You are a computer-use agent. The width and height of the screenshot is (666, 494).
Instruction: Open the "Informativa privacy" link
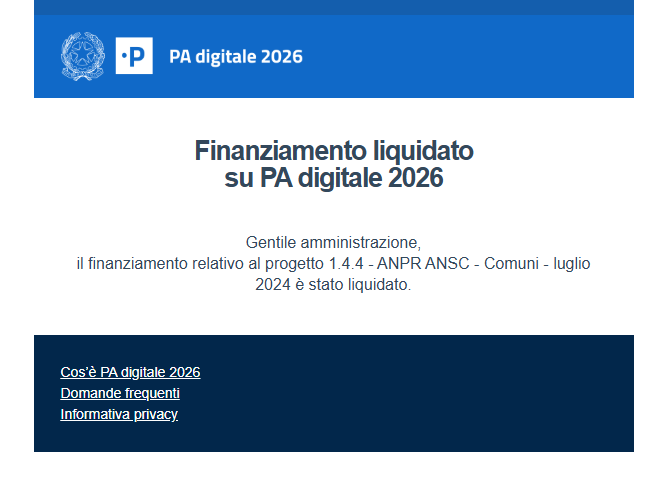[x=119, y=414]
